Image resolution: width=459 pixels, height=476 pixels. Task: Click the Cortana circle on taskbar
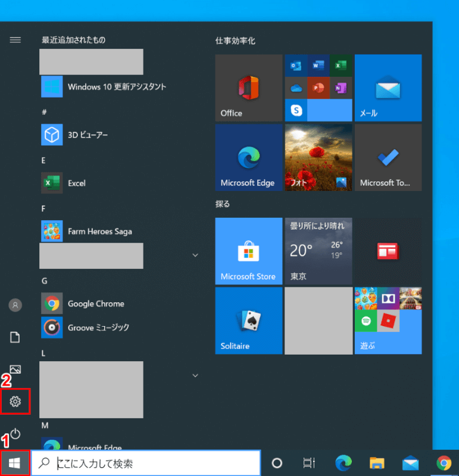pos(276,464)
